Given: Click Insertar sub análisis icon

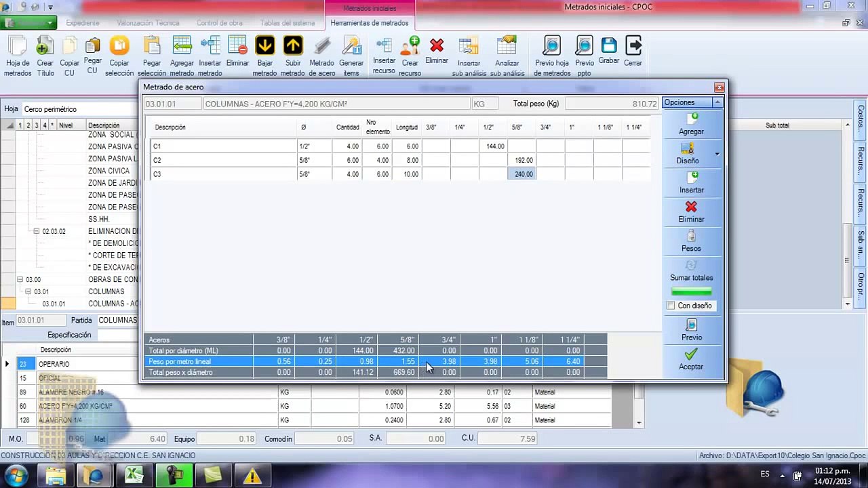Looking at the screenshot, I should [x=469, y=47].
